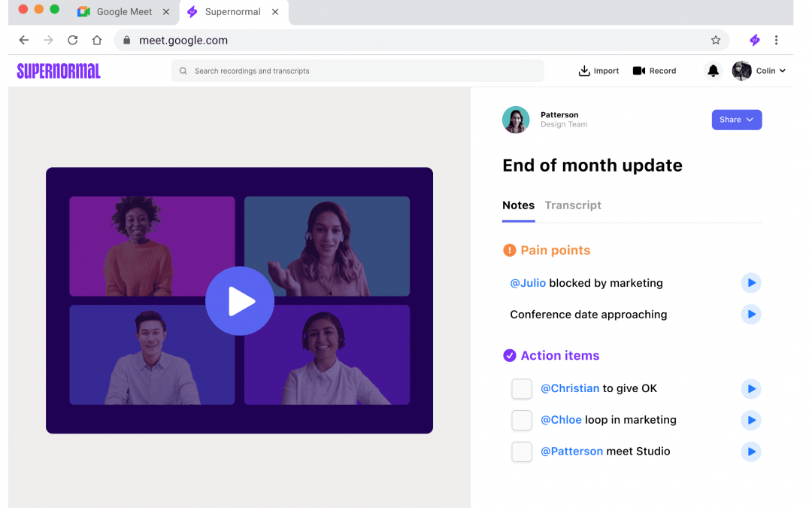Image resolution: width=812 pixels, height=508 pixels.
Task: Click the notifications bell icon
Action: [713, 71]
